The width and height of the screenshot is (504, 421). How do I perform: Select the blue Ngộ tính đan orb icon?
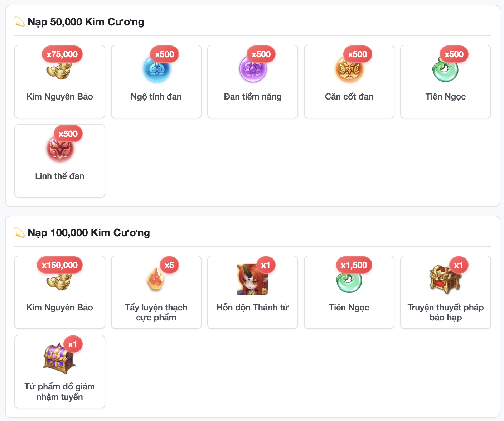pos(156,69)
